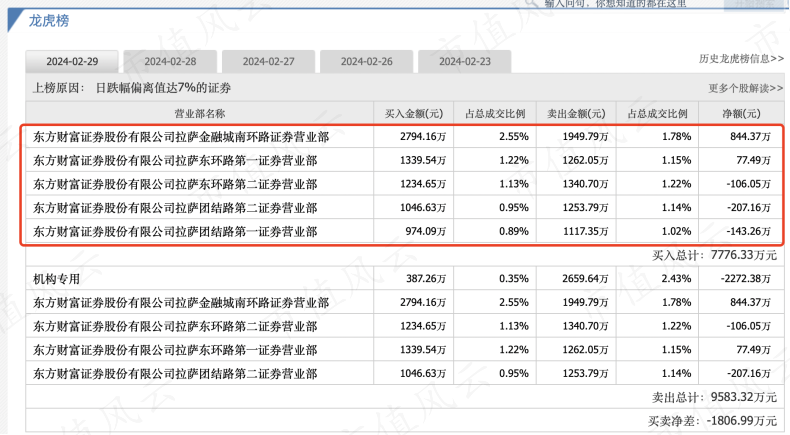Click the 营业部名称 column header

(x=200, y=113)
